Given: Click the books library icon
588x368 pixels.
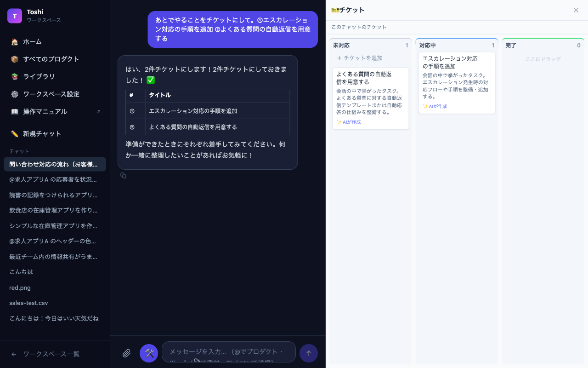Looking at the screenshot, I should click(15, 76).
